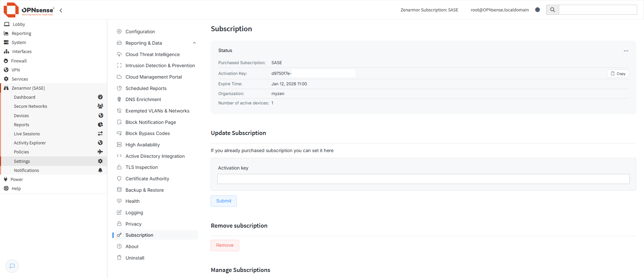Click the Devices globe icon
Viewport: 644px width, 278px height.
101,115
